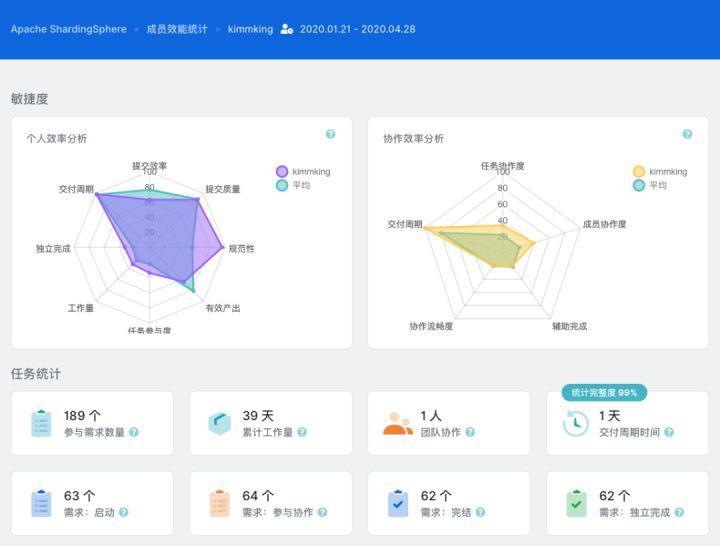This screenshot has height=546, width=720.
Task: Open 成员效能统计 breadcrumb item
Action: (x=177, y=29)
